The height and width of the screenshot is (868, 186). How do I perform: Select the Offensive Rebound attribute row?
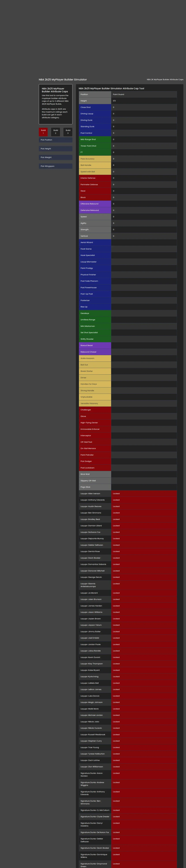pos(128,204)
